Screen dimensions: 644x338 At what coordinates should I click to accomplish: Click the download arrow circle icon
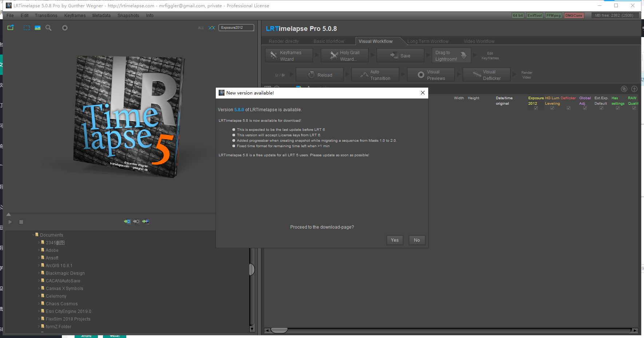click(634, 89)
